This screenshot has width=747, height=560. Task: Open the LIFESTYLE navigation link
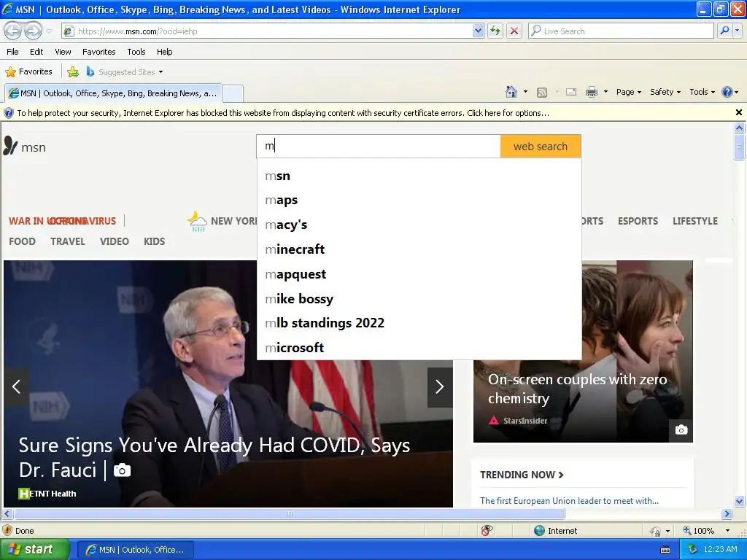tap(694, 221)
